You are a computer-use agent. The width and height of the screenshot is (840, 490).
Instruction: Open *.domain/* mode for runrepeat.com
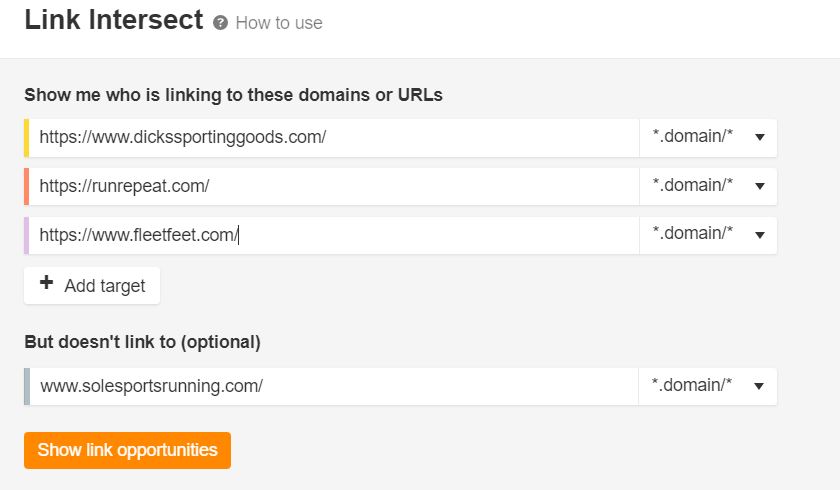point(708,186)
